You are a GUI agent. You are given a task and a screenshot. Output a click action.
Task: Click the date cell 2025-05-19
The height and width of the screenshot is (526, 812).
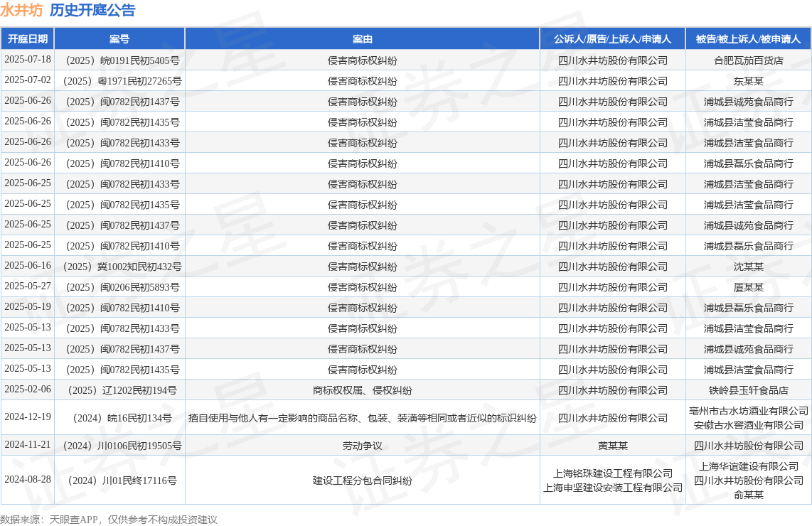coord(28,307)
